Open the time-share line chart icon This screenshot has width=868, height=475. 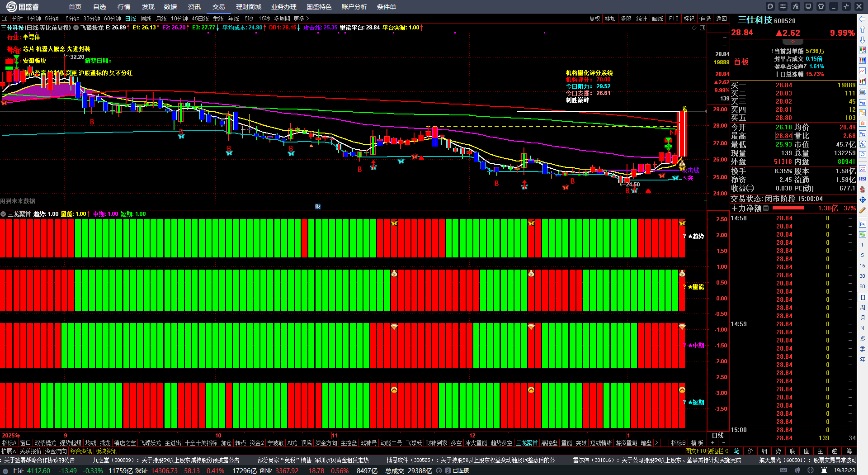point(863,71)
